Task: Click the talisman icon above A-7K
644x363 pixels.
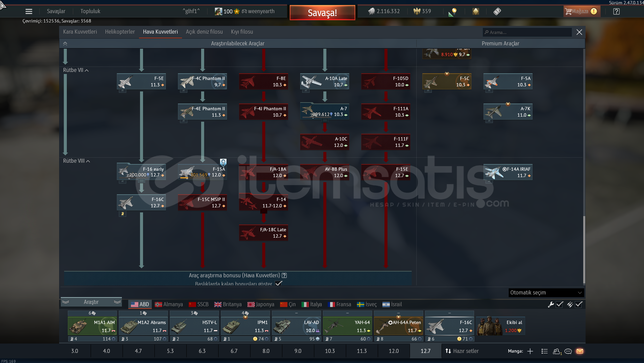Action: click(508, 104)
